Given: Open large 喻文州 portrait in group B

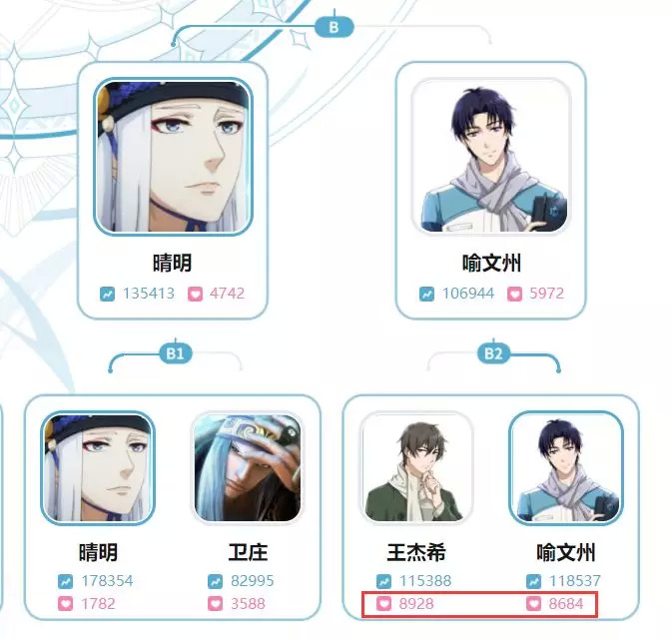Looking at the screenshot, I should (x=490, y=157).
